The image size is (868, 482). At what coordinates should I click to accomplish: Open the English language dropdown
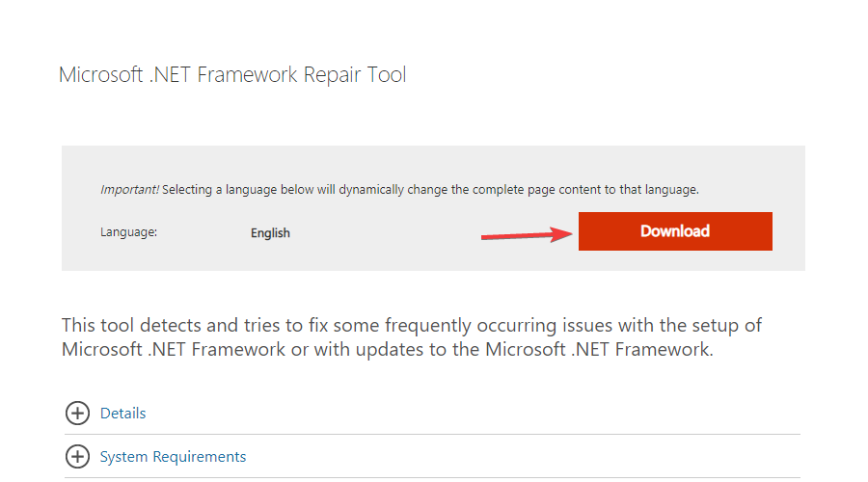coord(270,233)
